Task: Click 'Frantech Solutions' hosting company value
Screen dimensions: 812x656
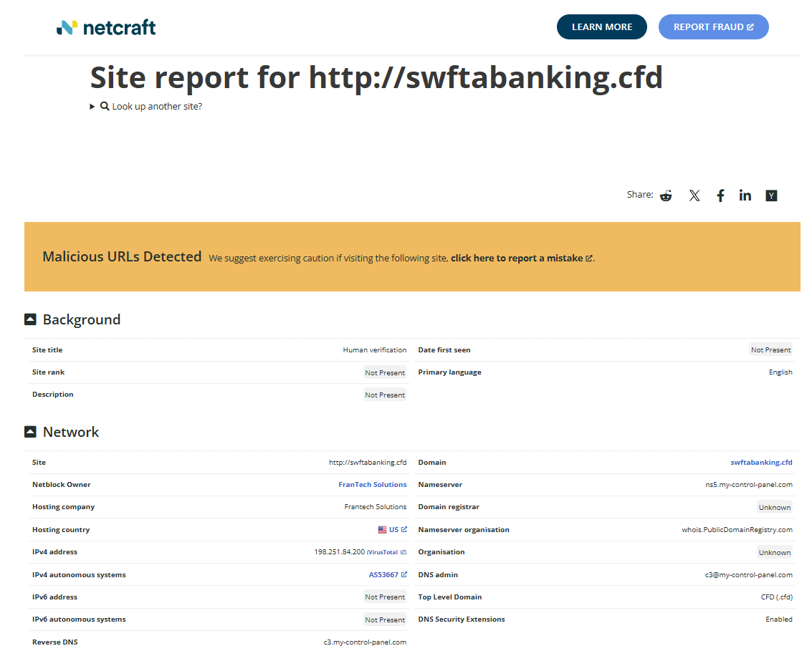Action: (x=376, y=507)
